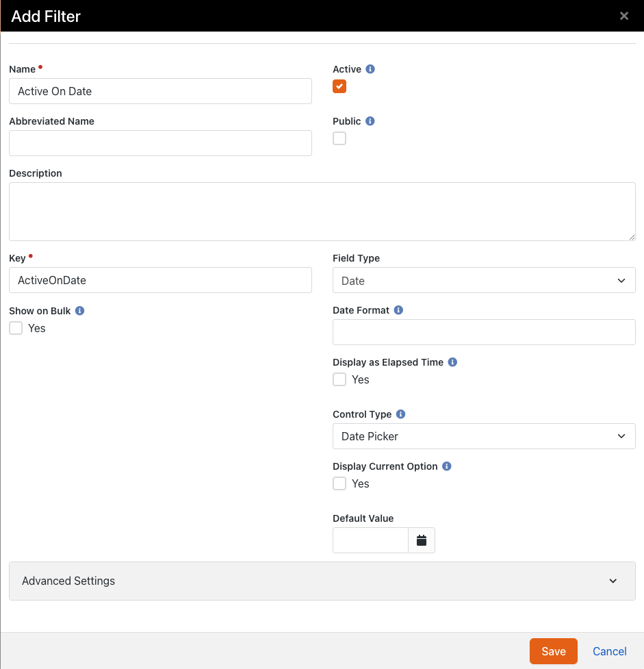This screenshot has height=669, width=644.
Task: Uncheck the Active checkbox
Action: [x=339, y=86]
